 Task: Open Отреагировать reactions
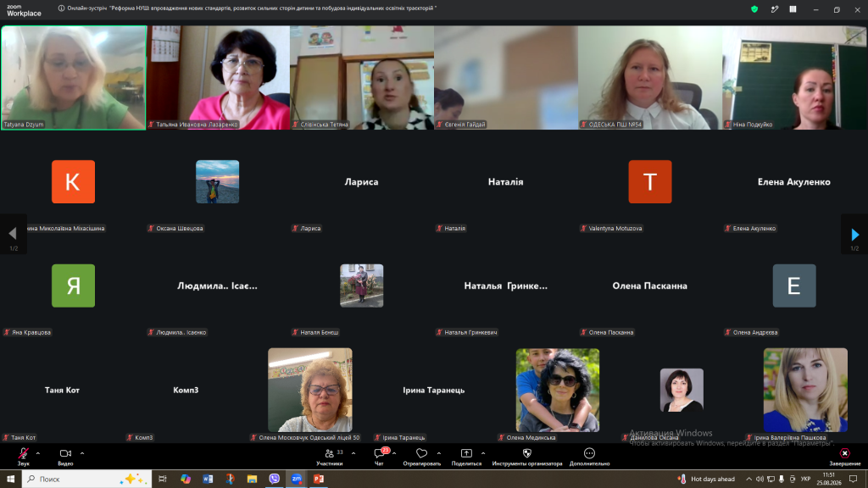coord(421,457)
